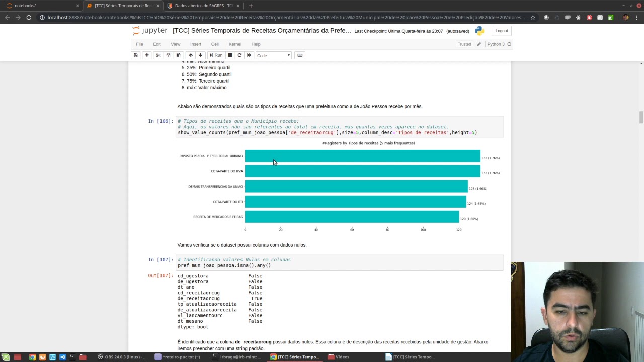Restart the kernel icon

click(239, 55)
